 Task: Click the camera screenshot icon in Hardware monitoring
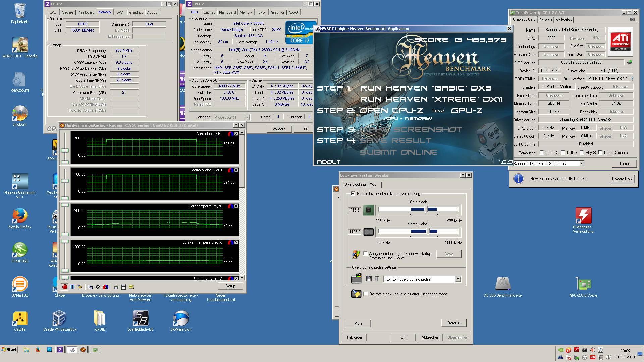tap(116, 287)
